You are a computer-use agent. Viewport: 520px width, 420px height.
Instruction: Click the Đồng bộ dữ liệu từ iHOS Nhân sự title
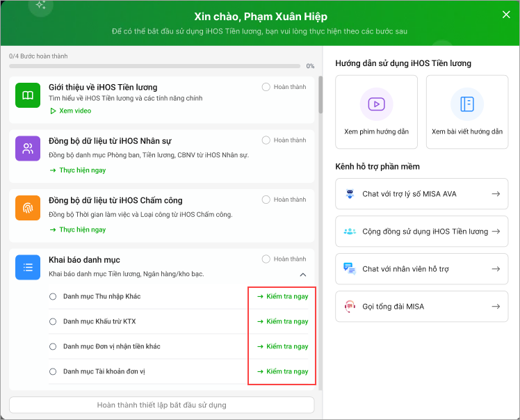click(110, 140)
